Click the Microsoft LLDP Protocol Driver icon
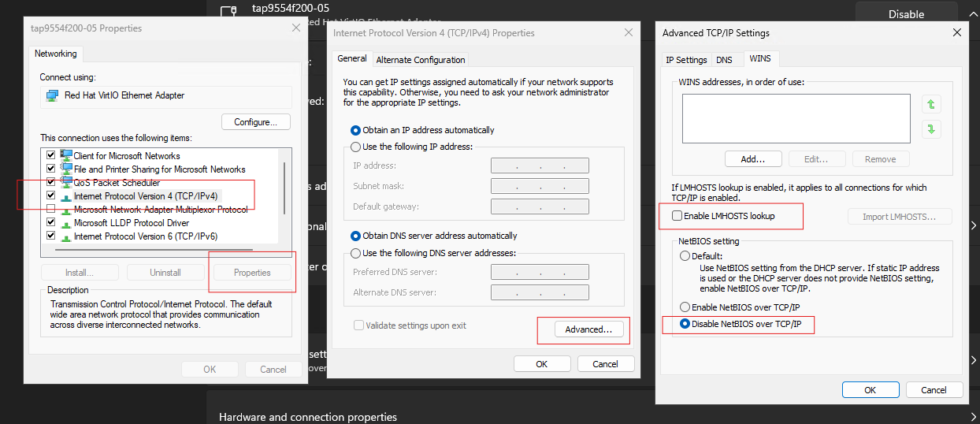Screen dimensions: 980x424 tap(66, 223)
